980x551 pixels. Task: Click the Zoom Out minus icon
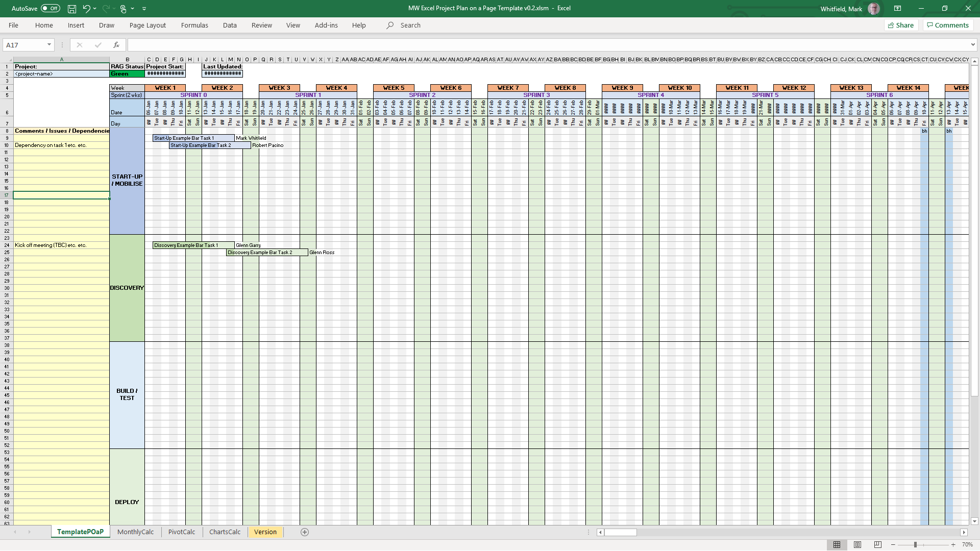tap(893, 544)
